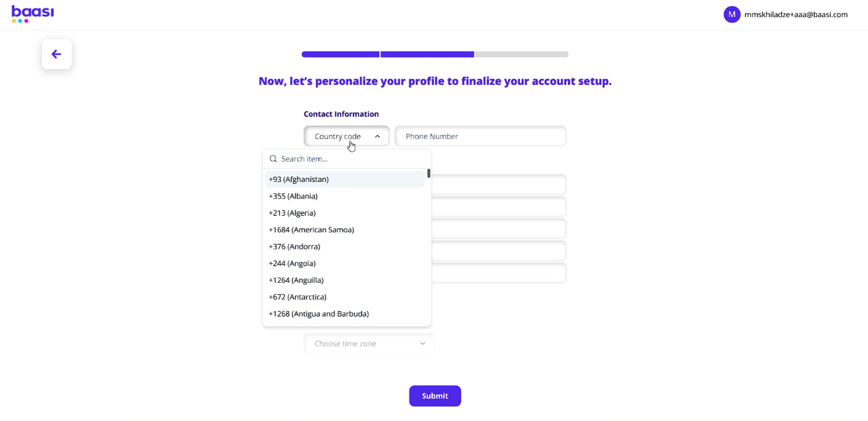Pick +672 (Antarctica) country code
Viewport: 868px width, 421px height.
298,297
